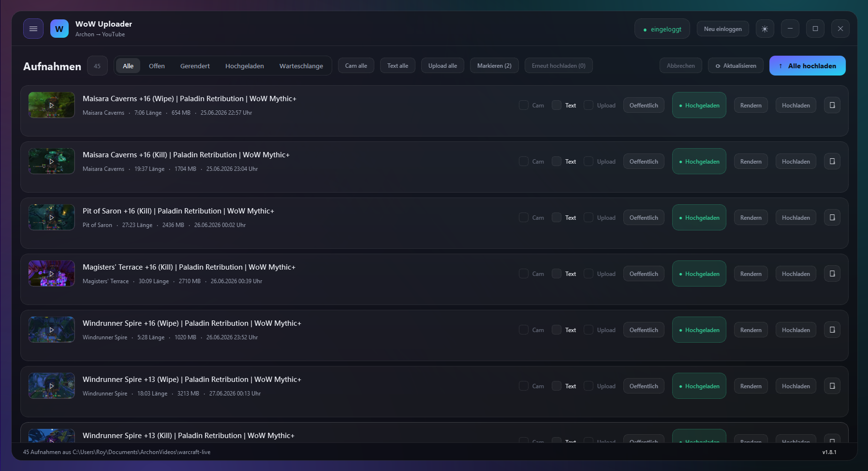This screenshot has height=471, width=868.
Task: Select the Gerendert filter tab
Action: [195, 66]
